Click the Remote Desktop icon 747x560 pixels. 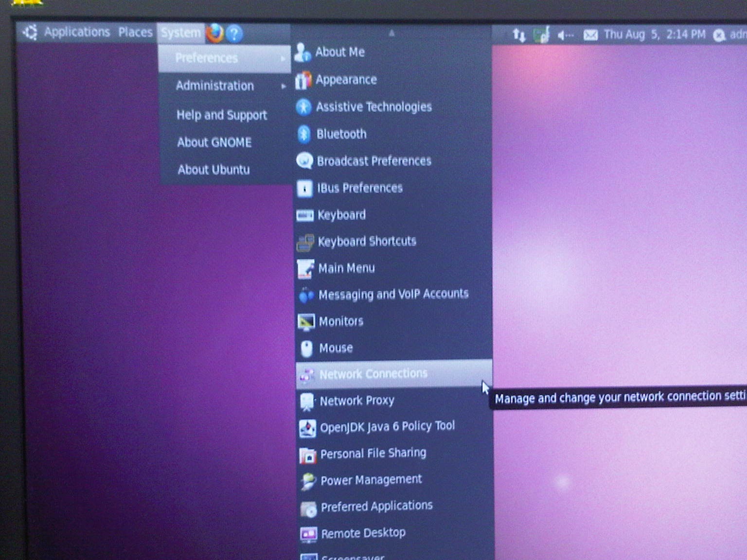pyautogui.click(x=309, y=534)
